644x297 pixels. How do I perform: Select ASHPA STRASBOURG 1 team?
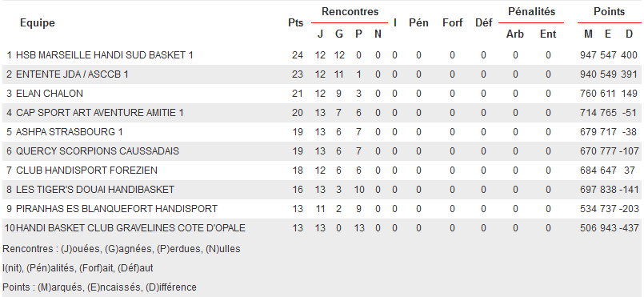[70, 132]
